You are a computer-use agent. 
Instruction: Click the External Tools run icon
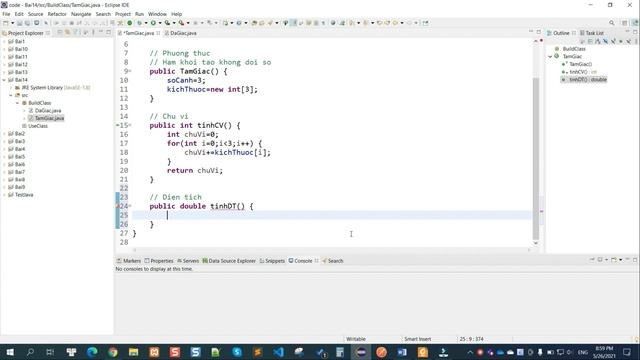coord(181,23)
